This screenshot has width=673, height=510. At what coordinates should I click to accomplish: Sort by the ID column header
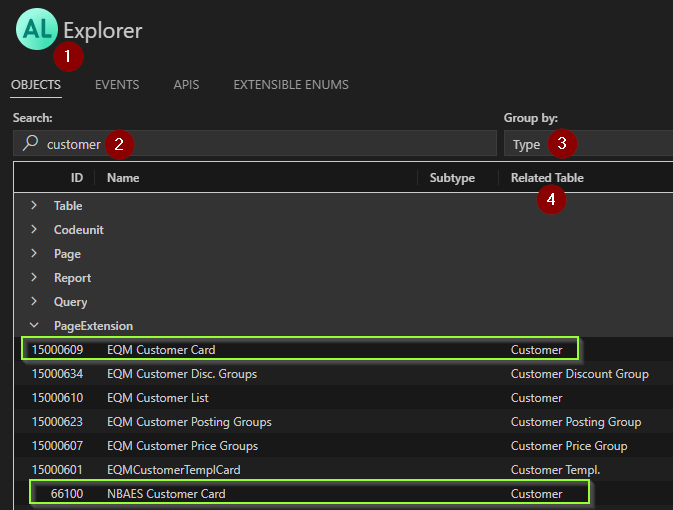pos(76,178)
